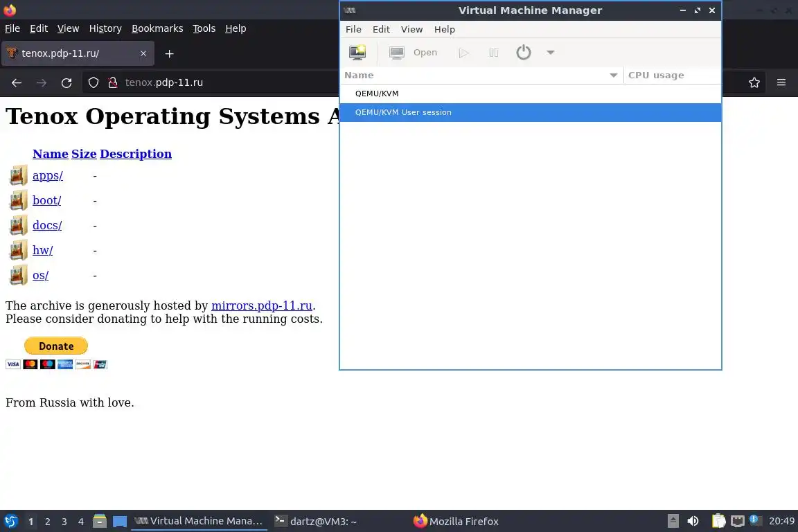Focus Virtual Machine Manager taskbar entry

click(x=199, y=522)
